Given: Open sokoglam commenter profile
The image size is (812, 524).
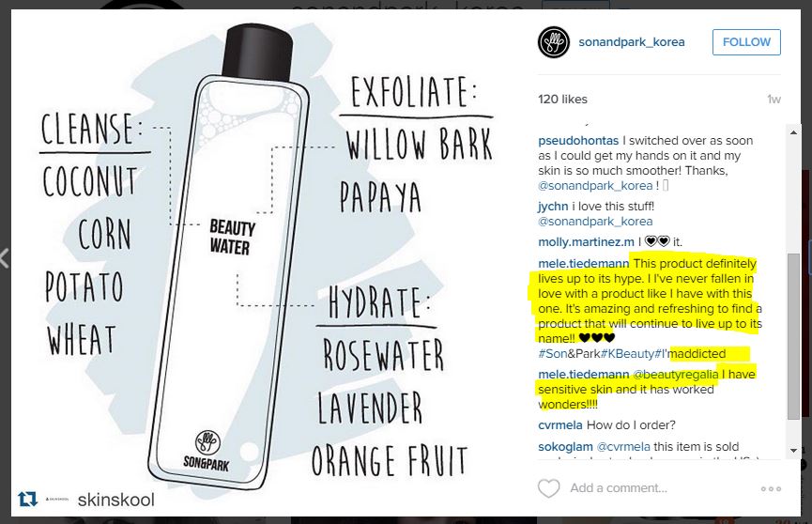Looking at the screenshot, I should click(x=565, y=447).
